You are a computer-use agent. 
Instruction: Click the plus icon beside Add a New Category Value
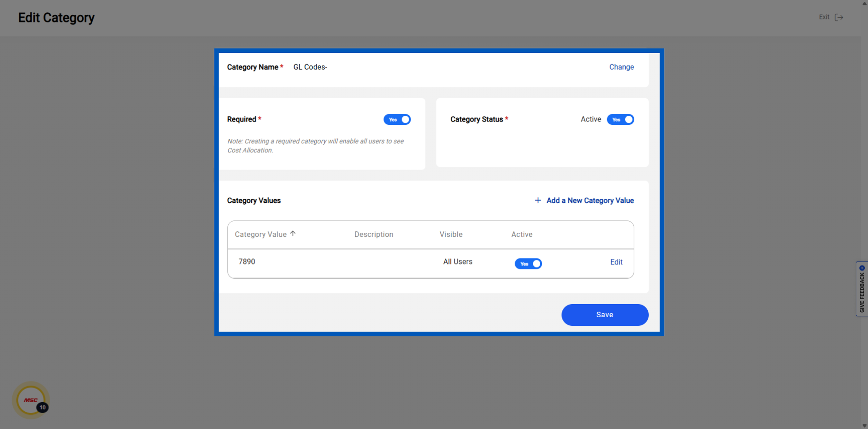[x=538, y=200]
